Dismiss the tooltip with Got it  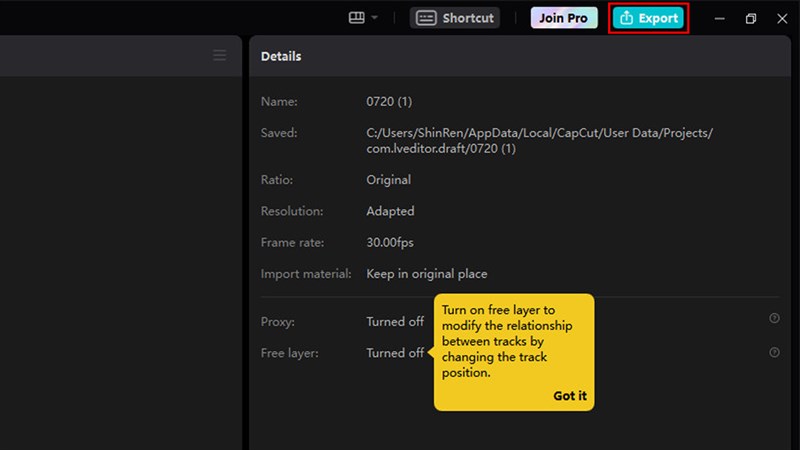[x=570, y=396]
